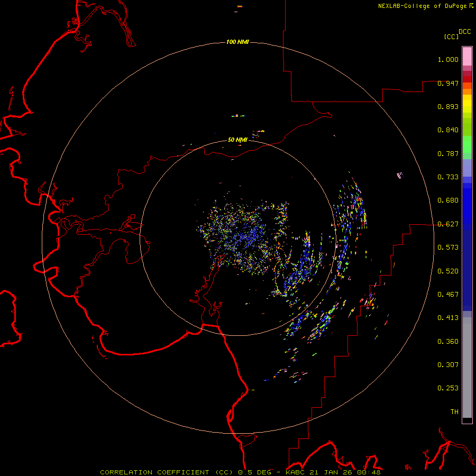
Task: Click the TH threshold label
Action: 454,412
